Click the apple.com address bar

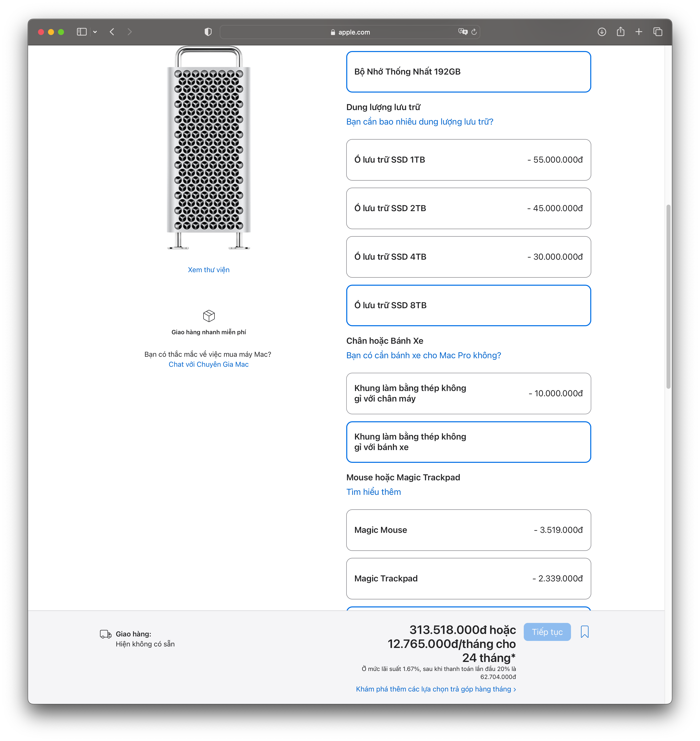350,32
